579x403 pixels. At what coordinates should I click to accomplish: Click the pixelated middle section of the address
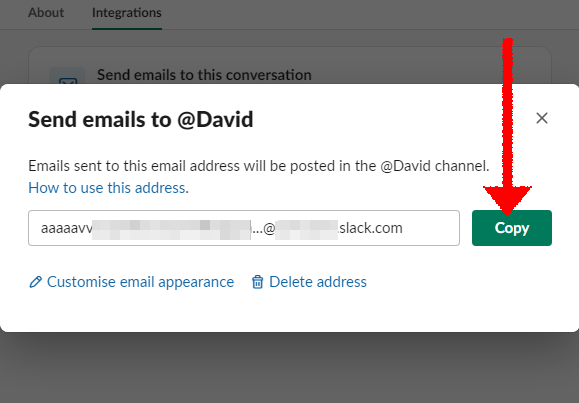coord(171,229)
